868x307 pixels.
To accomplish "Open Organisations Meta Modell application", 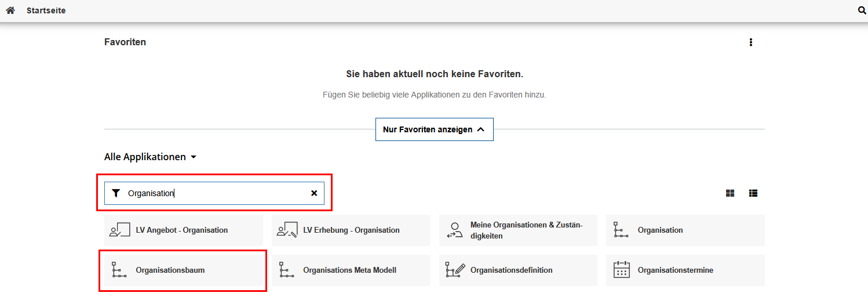I will click(351, 270).
